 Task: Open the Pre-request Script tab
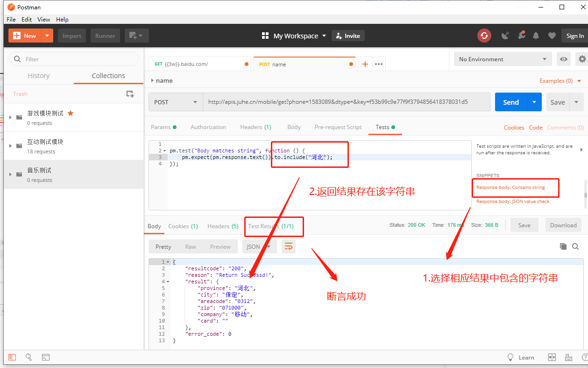(338, 127)
